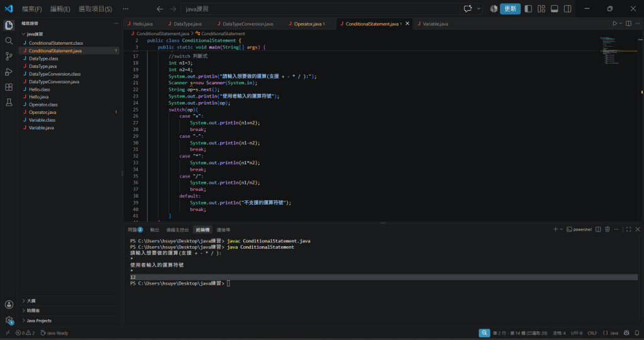Viewport: 644px width, 340px height.
Task: Switch to the 輸出 output panel tab
Action: (155, 230)
